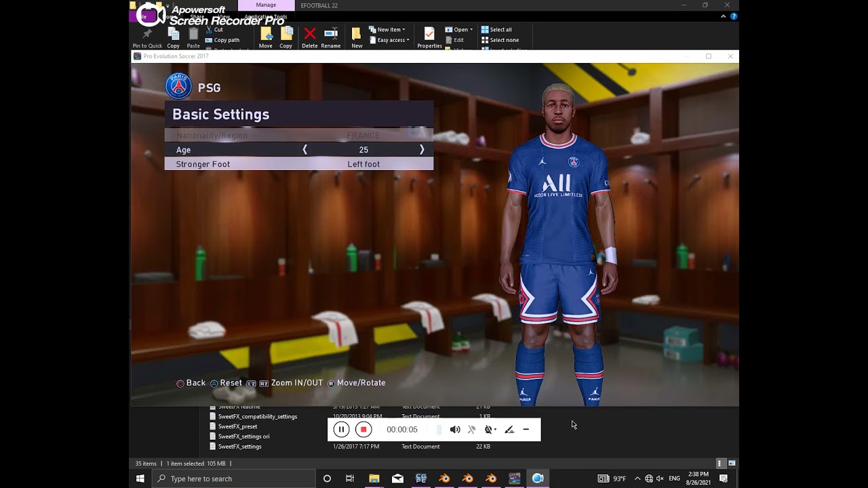Click the Reset control hint
Viewport: 868px width, 488px height.
(x=226, y=383)
